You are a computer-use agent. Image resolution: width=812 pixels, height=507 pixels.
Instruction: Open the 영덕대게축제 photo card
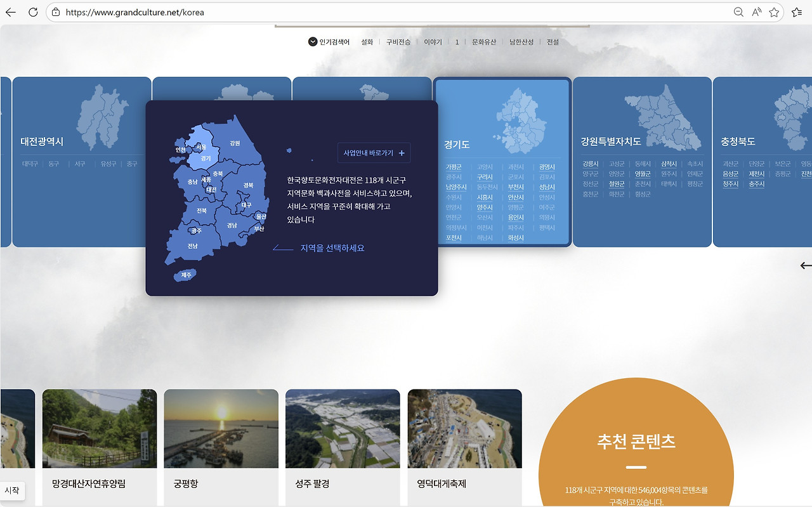pyautogui.click(x=464, y=448)
